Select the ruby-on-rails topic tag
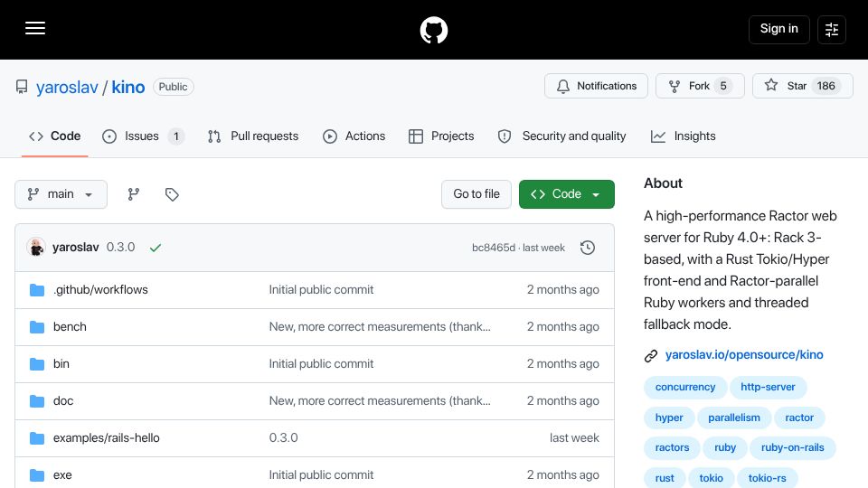Viewport: 868px width, 488px height. point(793,447)
